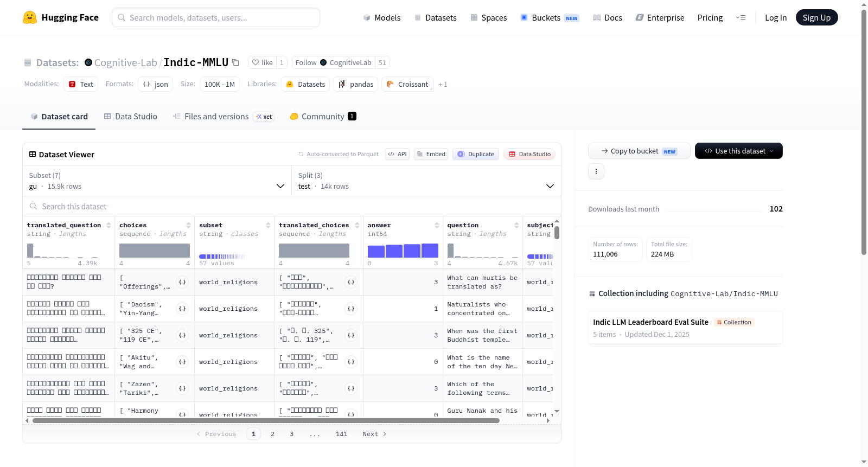Click the translated_choices length histogram bar

tap(314, 250)
